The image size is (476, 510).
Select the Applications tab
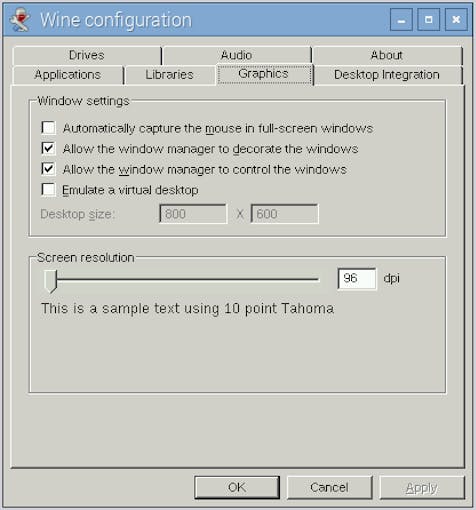pos(68,75)
